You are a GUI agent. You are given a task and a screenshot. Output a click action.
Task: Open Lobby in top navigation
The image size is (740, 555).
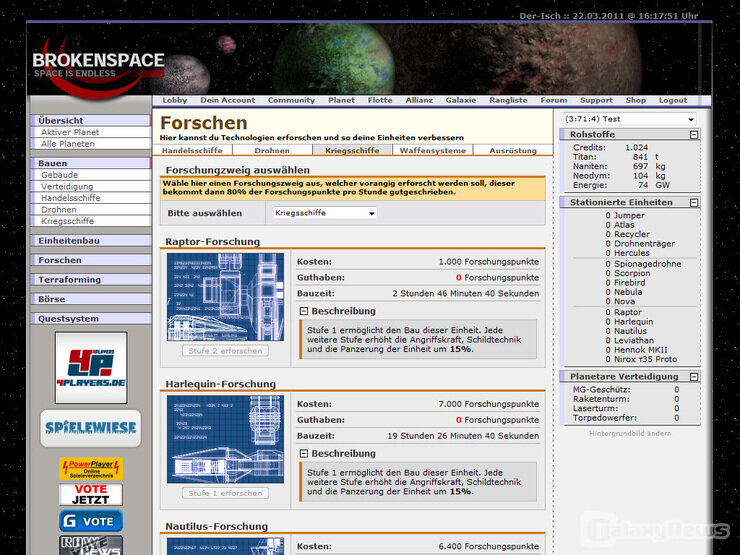pos(175,100)
